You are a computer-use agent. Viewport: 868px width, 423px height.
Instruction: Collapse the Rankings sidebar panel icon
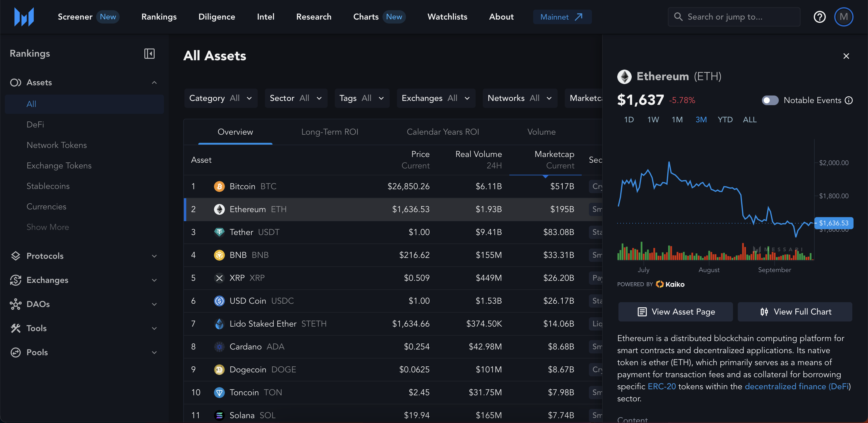point(149,54)
